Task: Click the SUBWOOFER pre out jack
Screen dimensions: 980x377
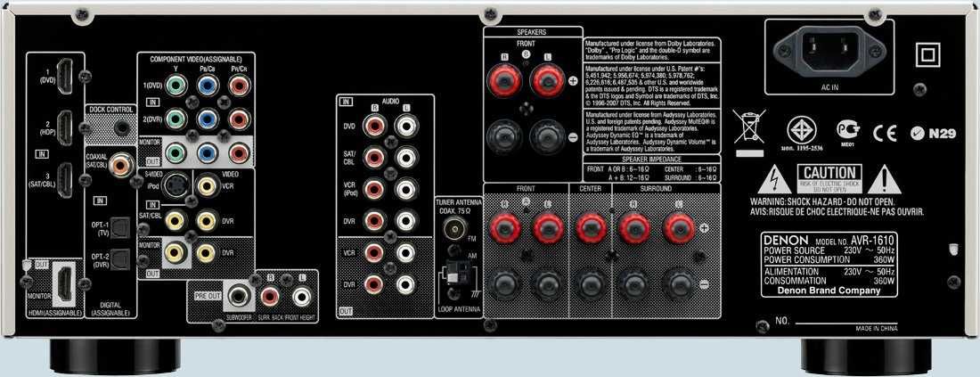Action: (x=239, y=295)
